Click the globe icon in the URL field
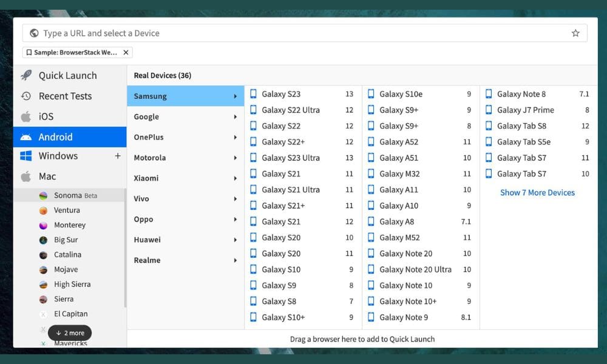Viewport: 607px width, 364px height. 34,33
